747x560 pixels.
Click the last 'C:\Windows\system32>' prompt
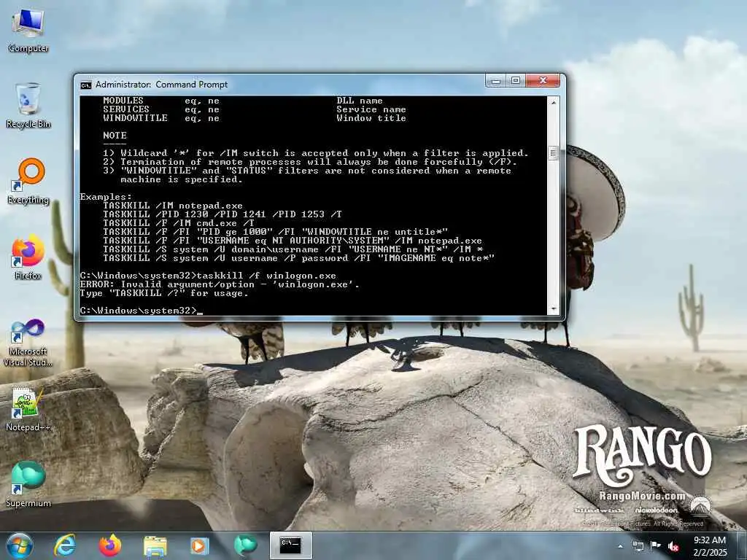click(x=138, y=311)
